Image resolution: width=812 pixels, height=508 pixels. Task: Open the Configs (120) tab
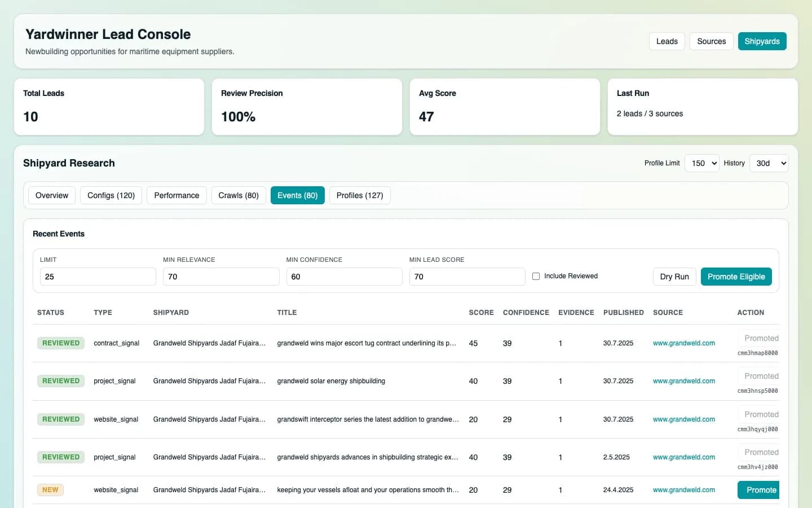(x=111, y=195)
